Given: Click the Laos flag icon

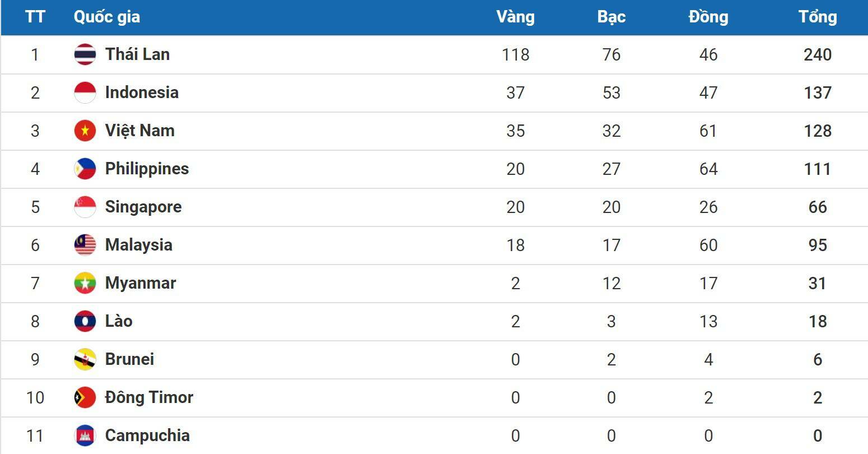Looking at the screenshot, I should point(85,321).
